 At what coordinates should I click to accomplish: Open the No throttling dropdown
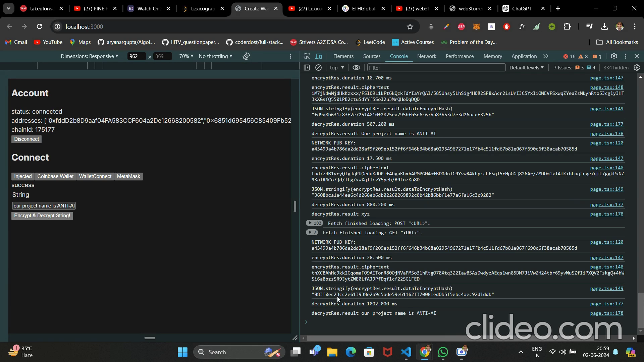click(216, 56)
